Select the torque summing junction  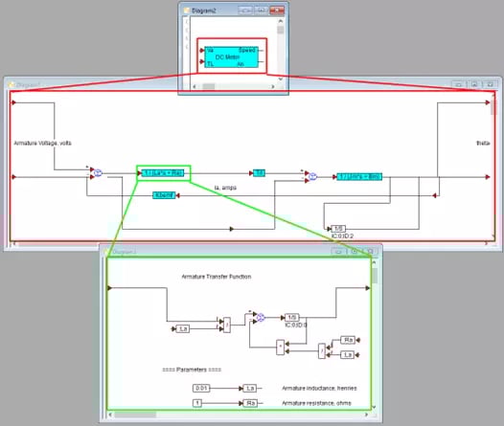coord(312,176)
